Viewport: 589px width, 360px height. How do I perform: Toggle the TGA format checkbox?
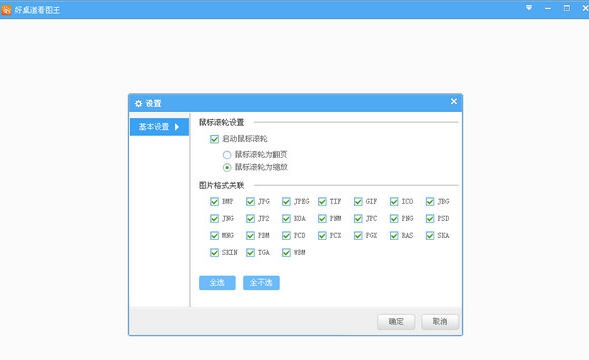click(250, 253)
